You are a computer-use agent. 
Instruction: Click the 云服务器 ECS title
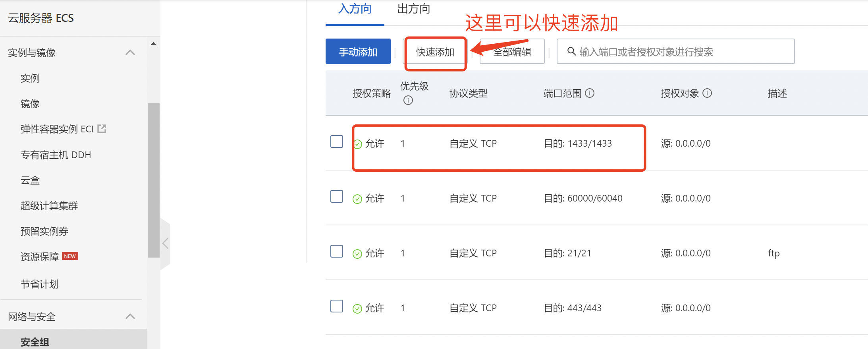[x=41, y=18]
